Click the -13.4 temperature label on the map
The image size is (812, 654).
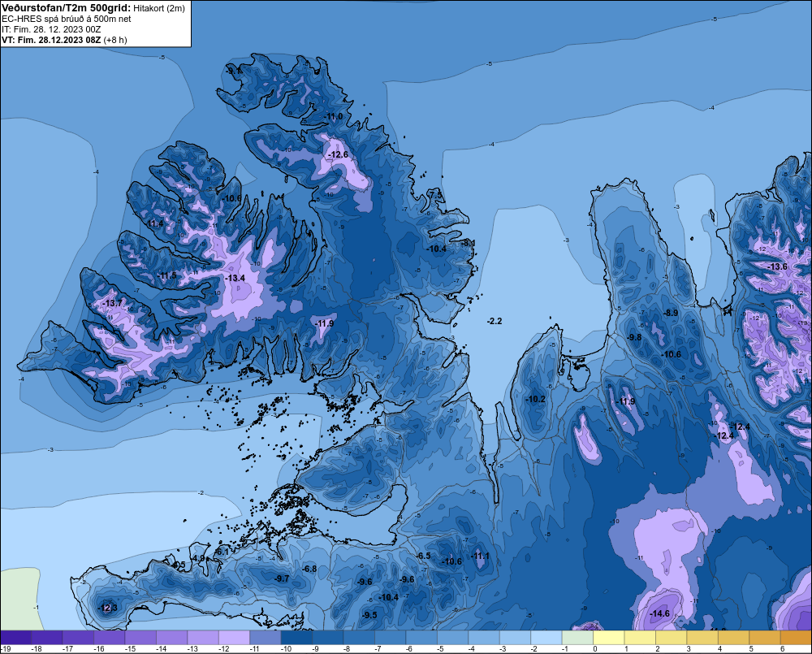click(235, 279)
